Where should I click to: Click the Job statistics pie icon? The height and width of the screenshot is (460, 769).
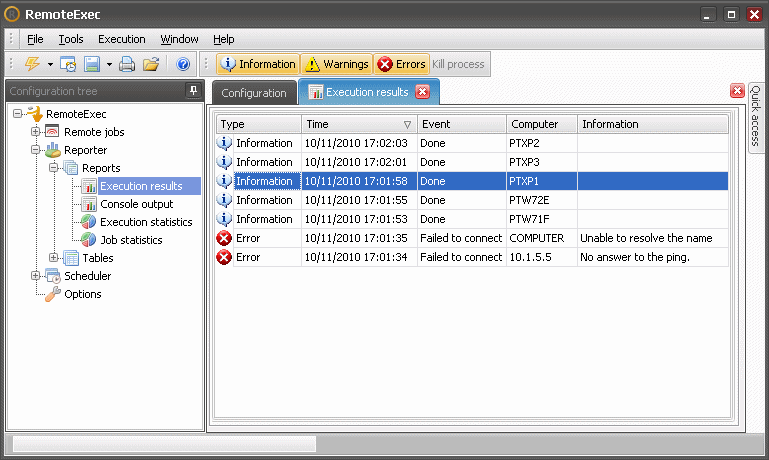tap(88, 240)
